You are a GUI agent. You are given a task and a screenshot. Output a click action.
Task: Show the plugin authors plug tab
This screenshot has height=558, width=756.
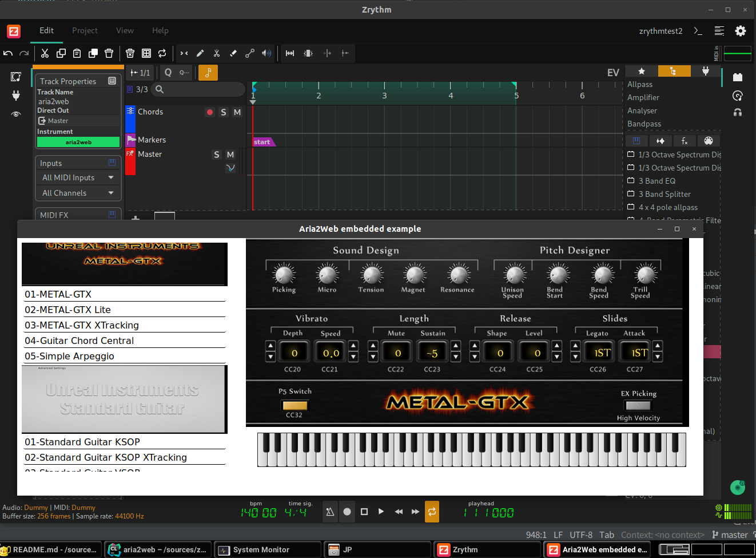[x=706, y=71]
